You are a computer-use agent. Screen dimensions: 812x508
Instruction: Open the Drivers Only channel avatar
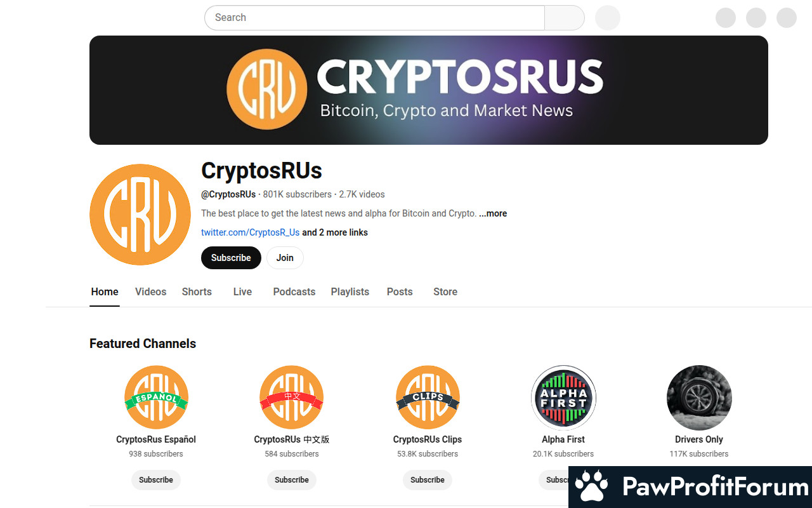pos(699,398)
